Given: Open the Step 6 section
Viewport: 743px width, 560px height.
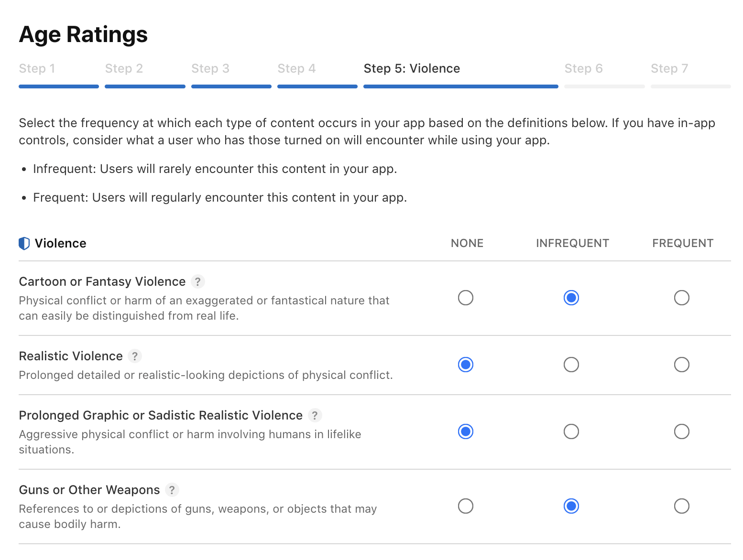Looking at the screenshot, I should 583,68.
